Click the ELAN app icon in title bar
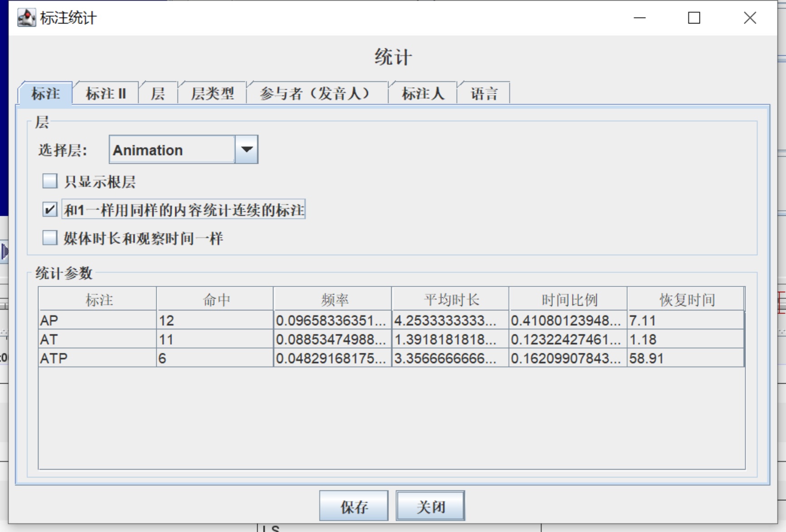The width and height of the screenshot is (786, 532). click(x=26, y=18)
